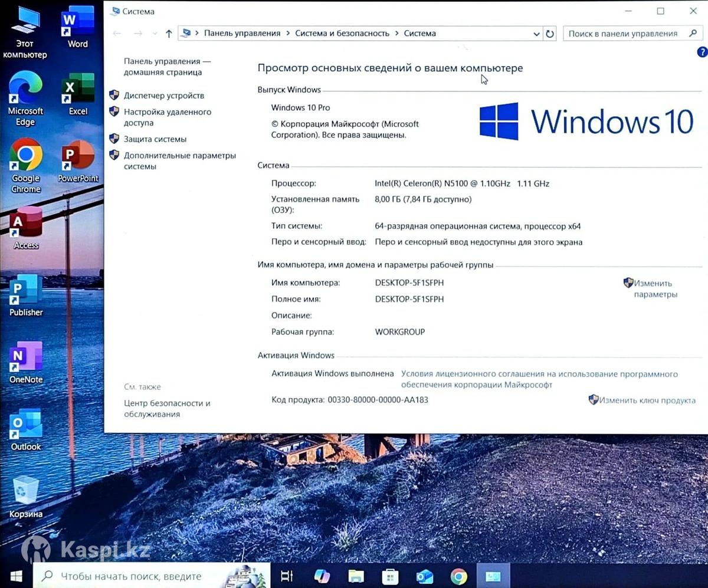Click the Система window title bar icon
Viewport: 708px width, 588px height.
coord(114,11)
